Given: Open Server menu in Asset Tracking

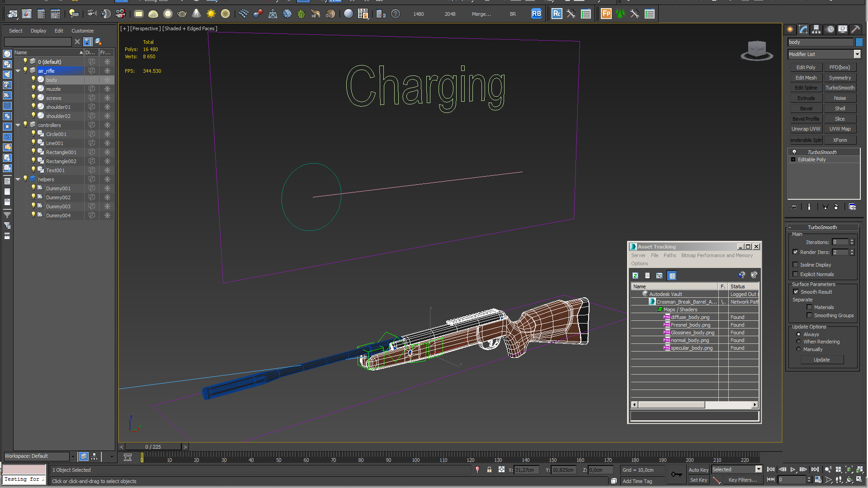Looking at the screenshot, I should [638, 255].
